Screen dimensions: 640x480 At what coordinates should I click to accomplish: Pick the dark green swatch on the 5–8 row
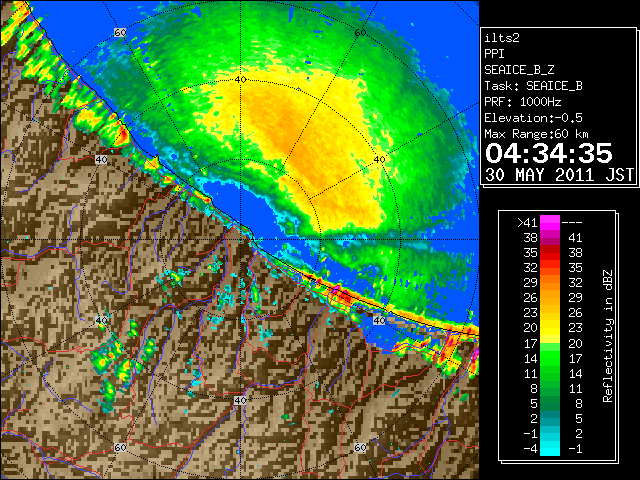coord(550,403)
